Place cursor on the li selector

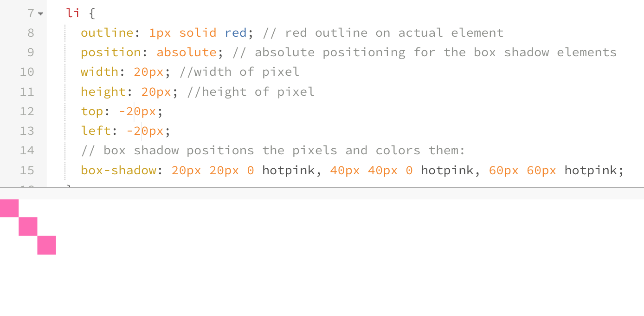point(73,13)
